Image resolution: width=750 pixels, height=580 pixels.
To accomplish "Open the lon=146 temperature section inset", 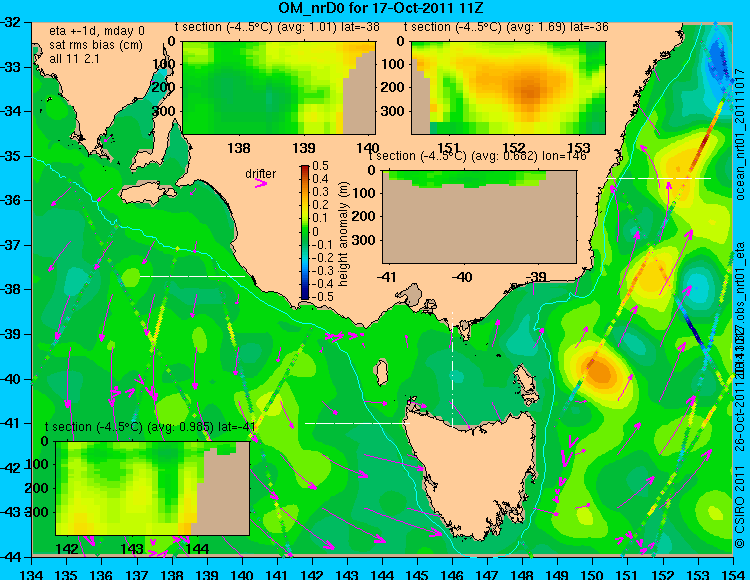I will pyautogui.click(x=479, y=217).
